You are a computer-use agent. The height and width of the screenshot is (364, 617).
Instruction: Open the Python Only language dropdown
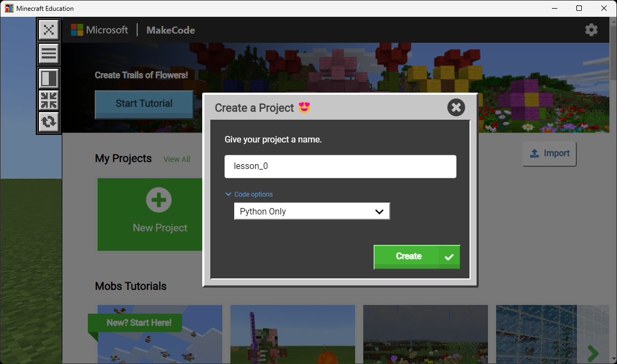point(312,211)
